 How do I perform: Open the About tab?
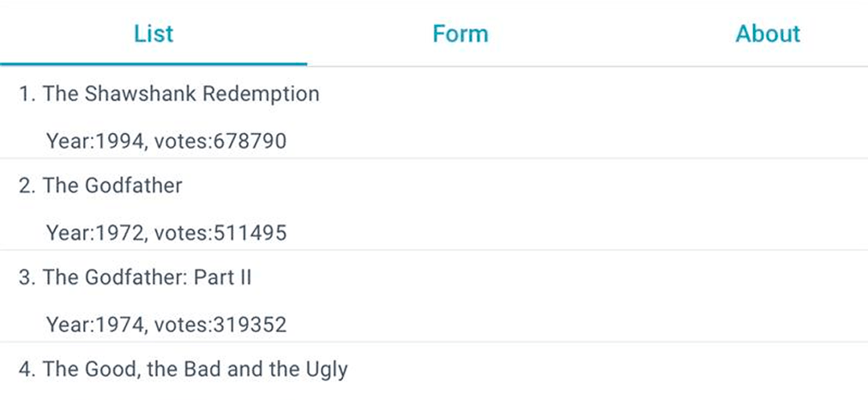[x=768, y=33]
